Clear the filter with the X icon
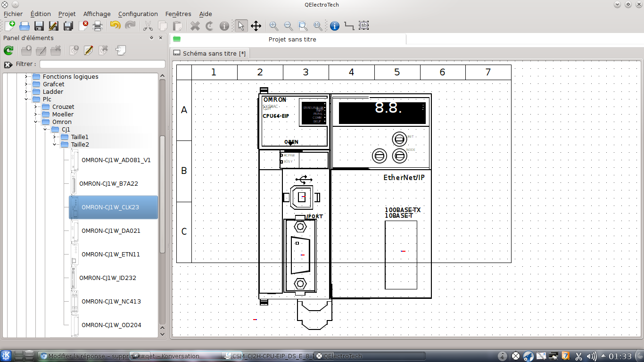Image resolution: width=644 pixels, height=362 pixels. click(x=8, y=65)
